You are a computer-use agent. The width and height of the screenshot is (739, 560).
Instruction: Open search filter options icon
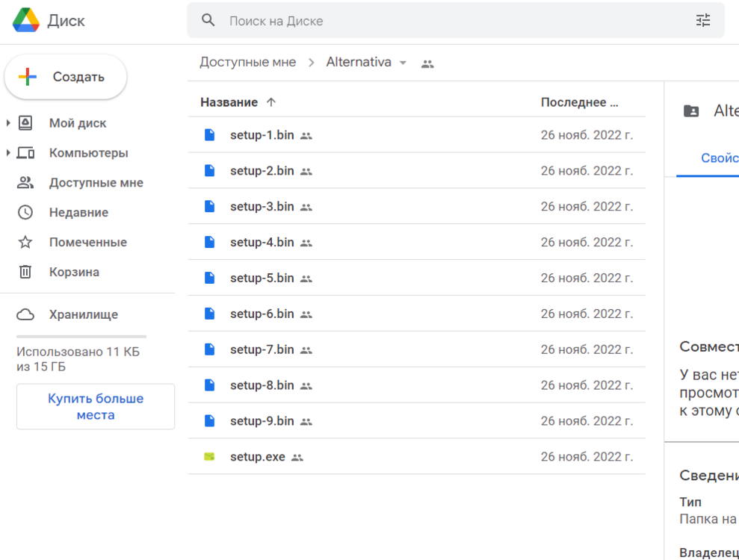coord(702,20)
